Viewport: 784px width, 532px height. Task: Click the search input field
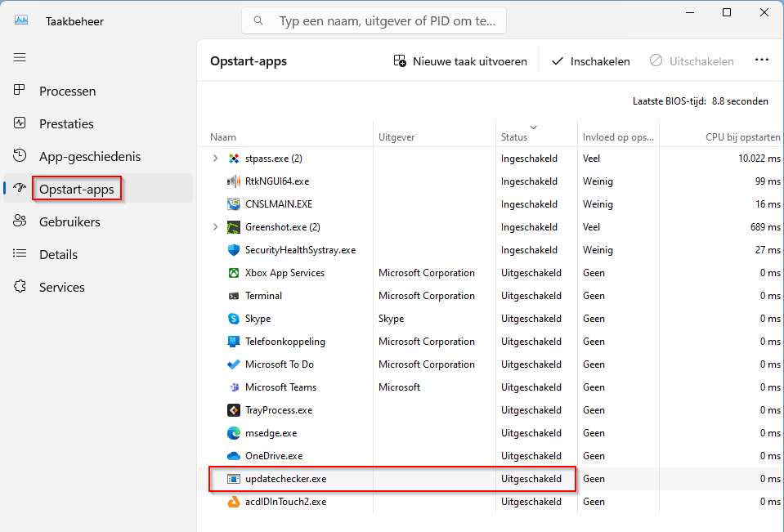point(373,20)
